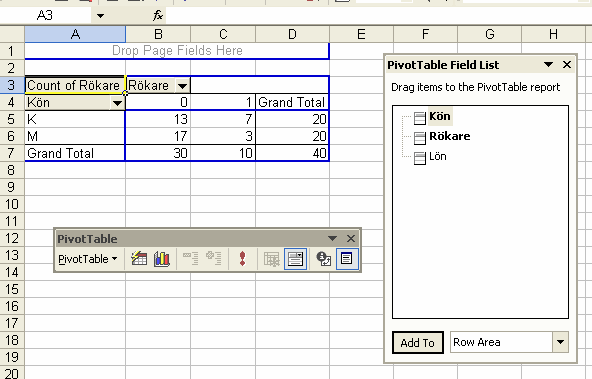The image size is (592, 379).
Task: Close the PivotTable Field List pane
Action: [x=567, y=65]
